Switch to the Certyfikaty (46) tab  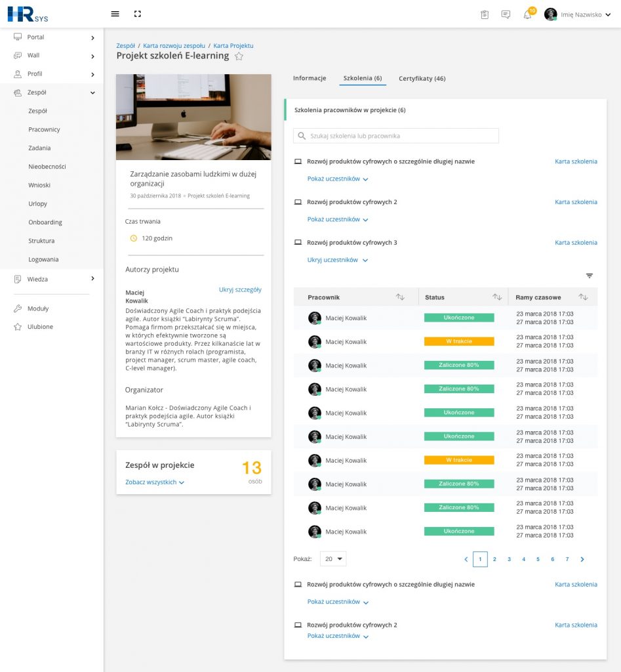422,79
